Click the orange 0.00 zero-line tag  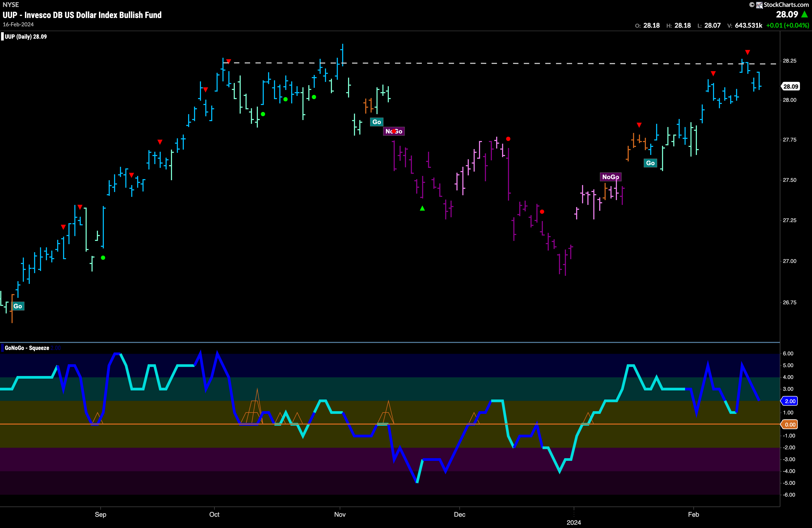[789, 425]
